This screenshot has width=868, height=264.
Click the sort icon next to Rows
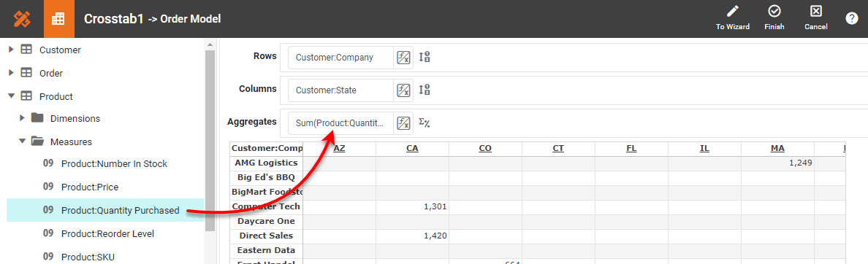pyautogui.click(x=425, y=57)
